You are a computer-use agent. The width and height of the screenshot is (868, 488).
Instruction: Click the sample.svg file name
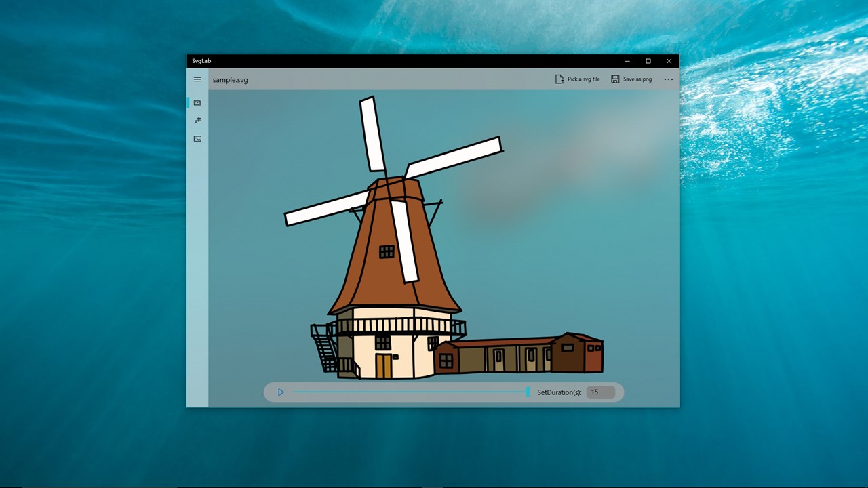point(231,80)
